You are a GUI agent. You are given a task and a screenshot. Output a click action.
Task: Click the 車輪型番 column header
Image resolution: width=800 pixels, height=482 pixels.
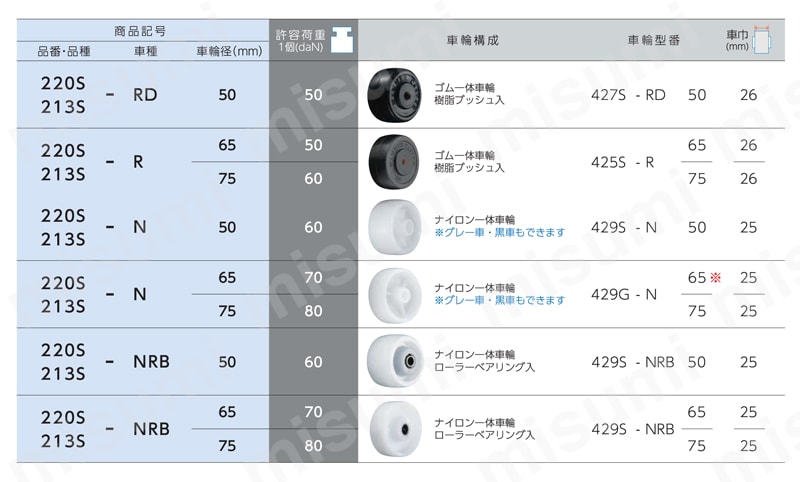[654, 40]
